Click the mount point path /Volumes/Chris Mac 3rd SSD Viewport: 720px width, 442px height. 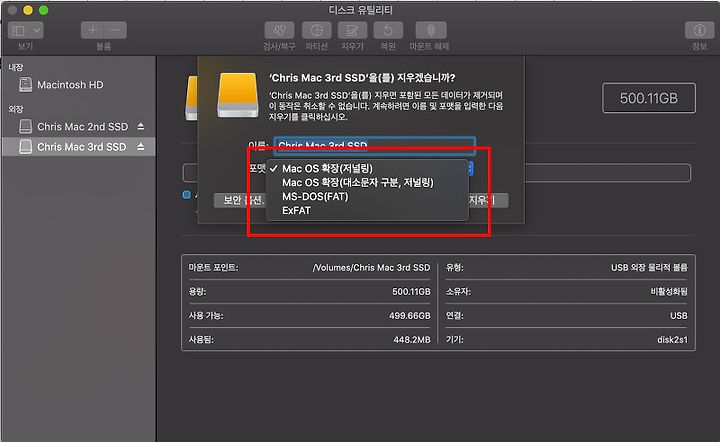pos(371,268)
